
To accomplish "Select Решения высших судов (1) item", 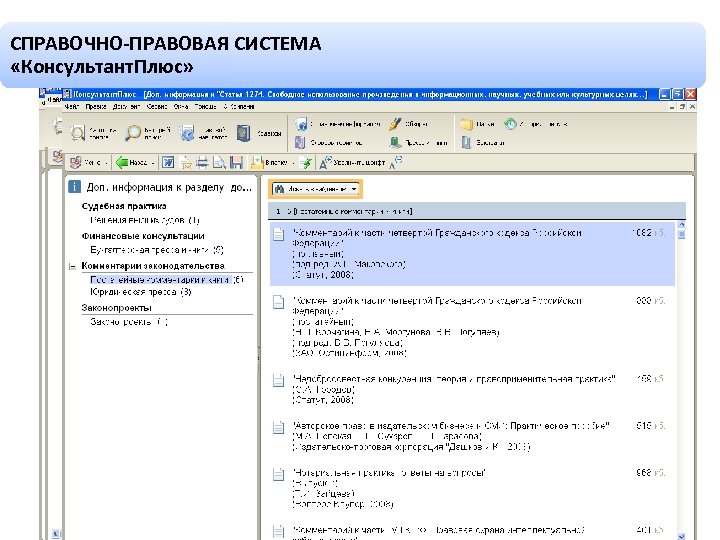I will (145, 220).
